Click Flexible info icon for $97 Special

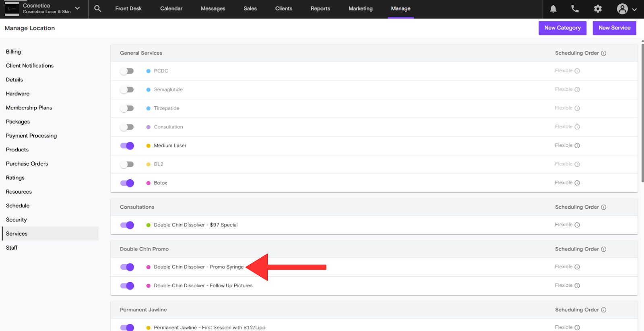point(577,225)
